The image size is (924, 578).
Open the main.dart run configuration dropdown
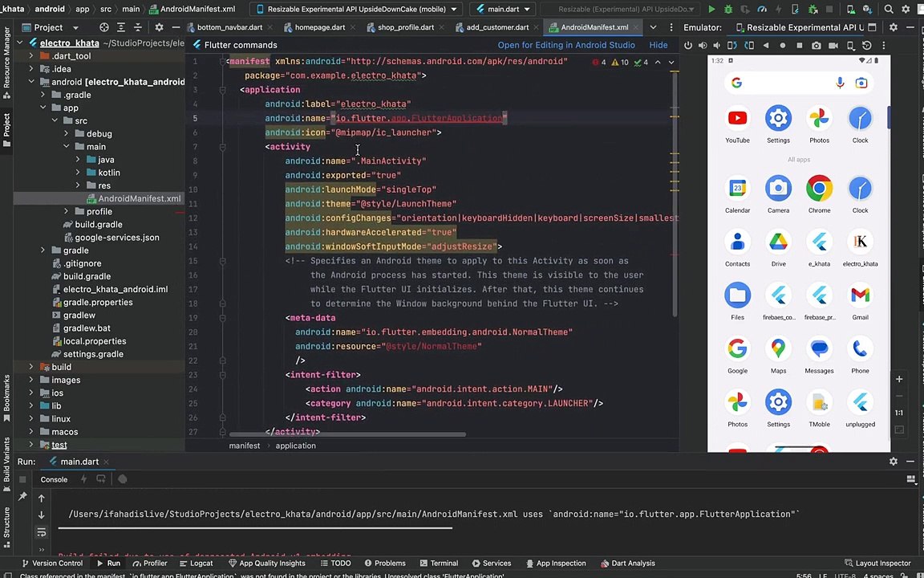504,10
